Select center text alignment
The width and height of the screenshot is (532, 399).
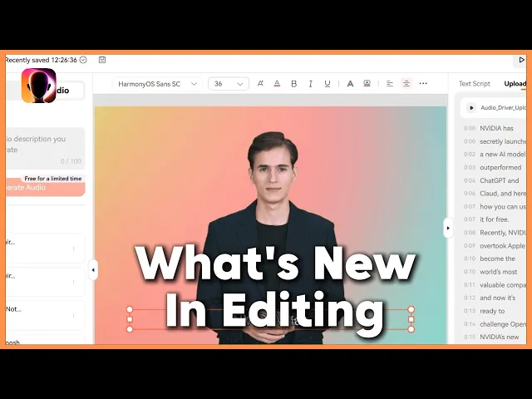pyautogui.click(x=406, y=83)
